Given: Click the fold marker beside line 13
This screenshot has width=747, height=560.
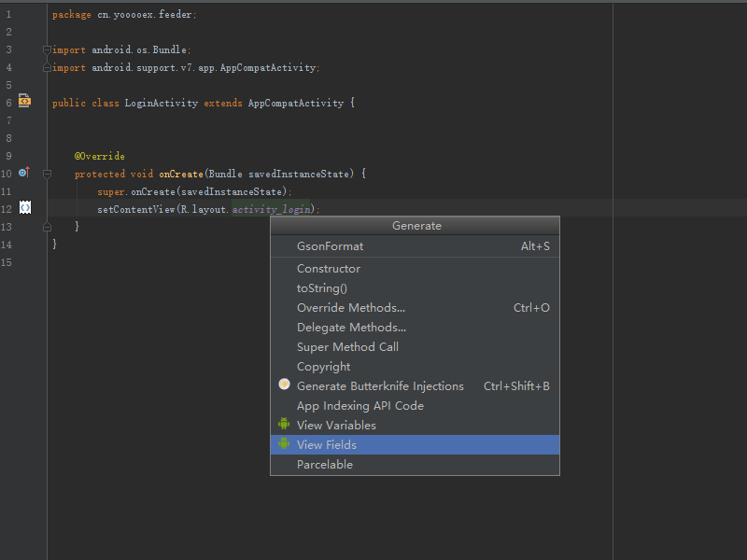Looking at the screenshot, I should pyautogui.click(x=46, y=226).
